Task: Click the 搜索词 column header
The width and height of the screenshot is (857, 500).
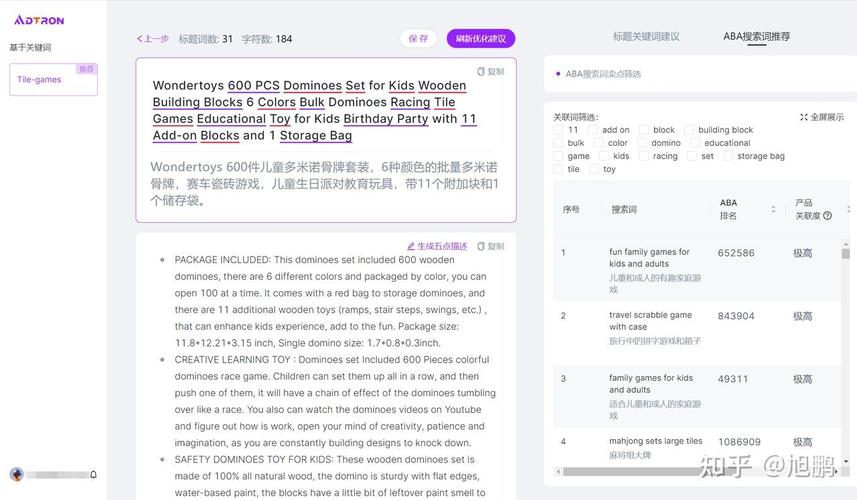Action: coord(624,209)
